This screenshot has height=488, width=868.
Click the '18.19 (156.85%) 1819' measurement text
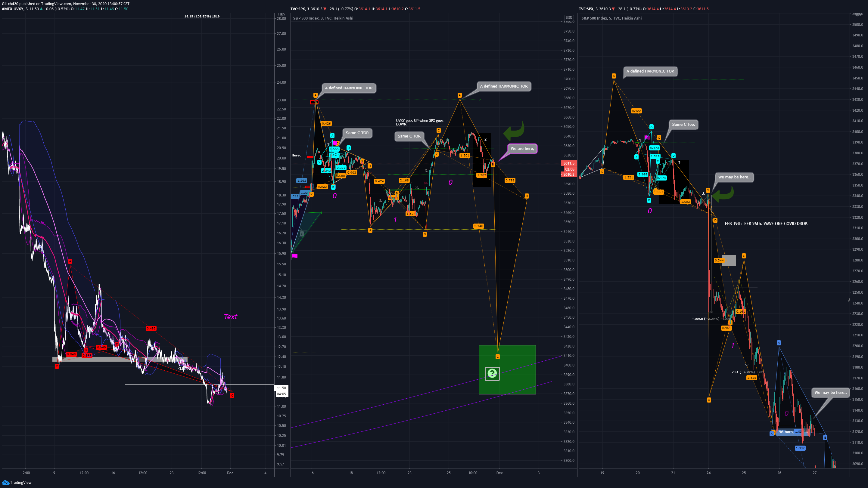(202, 16)
